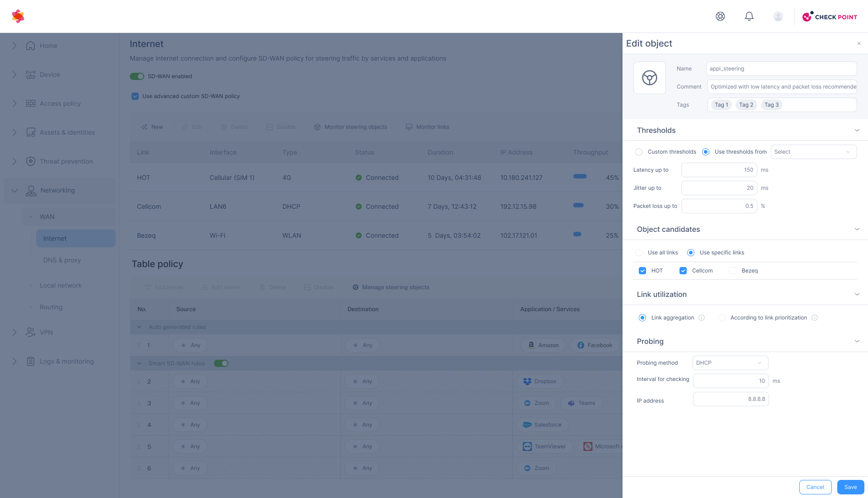
Task: Open the Use thresholds from Select dropdown
Action: pos(813,152)
